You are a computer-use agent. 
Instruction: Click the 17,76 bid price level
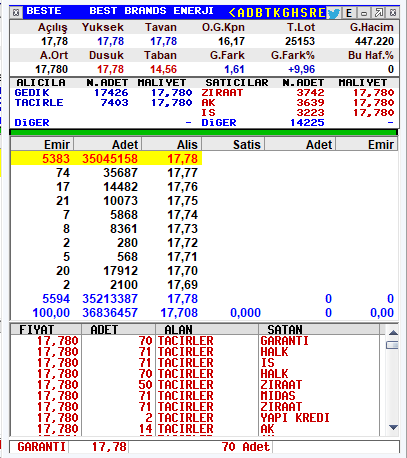(x=183, y=187)
